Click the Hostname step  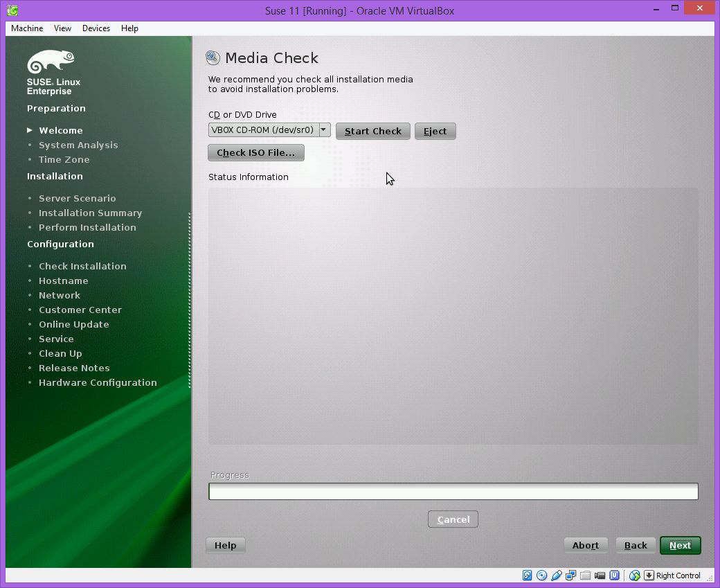64,280
